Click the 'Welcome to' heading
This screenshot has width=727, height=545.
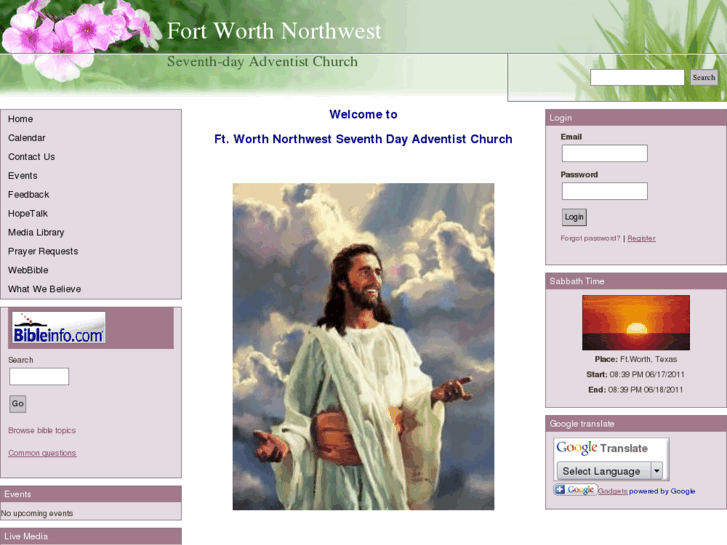coord(364,115)
